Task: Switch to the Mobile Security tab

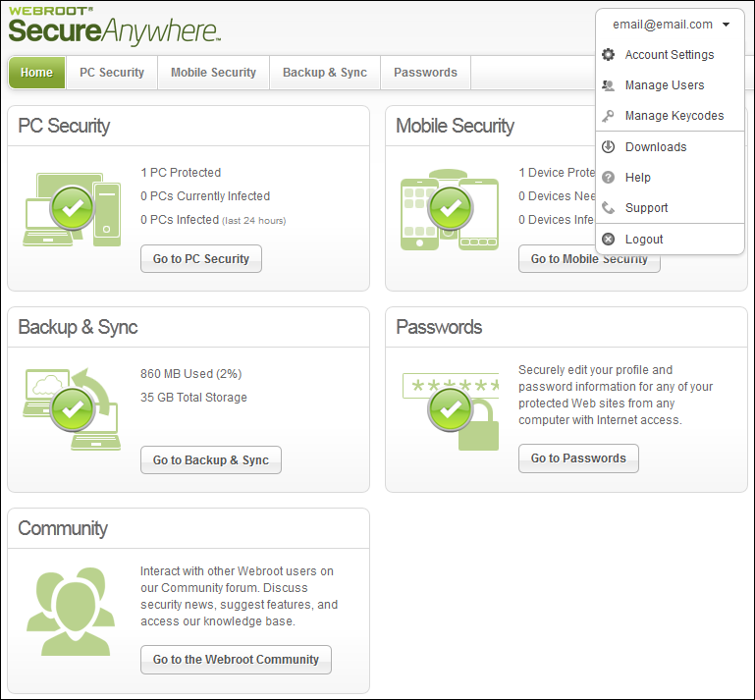Action: point(213,73)
